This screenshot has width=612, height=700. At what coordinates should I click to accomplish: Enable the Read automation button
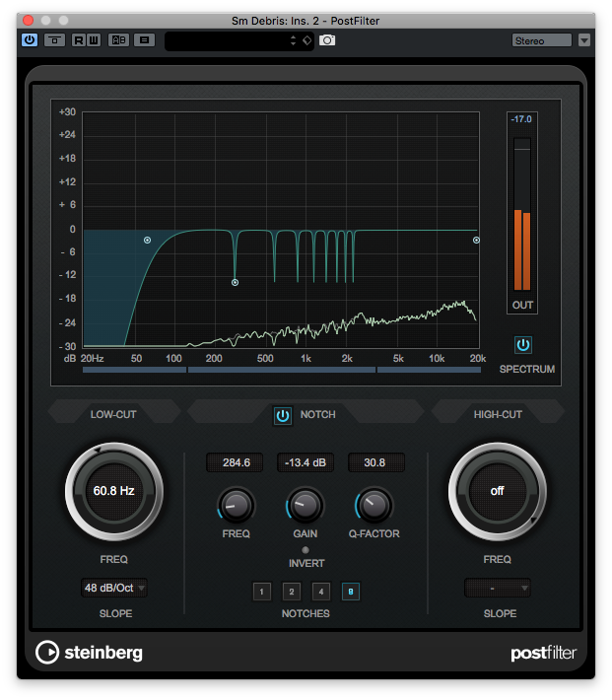(x=79, y=40)
